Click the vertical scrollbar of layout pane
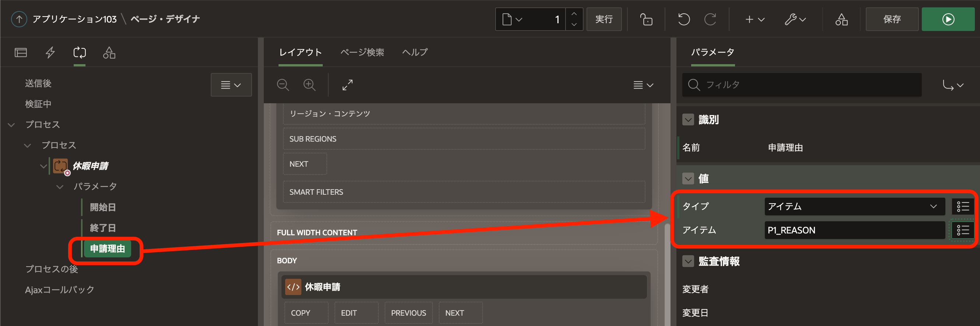The image size is (980, 326). 667,274
